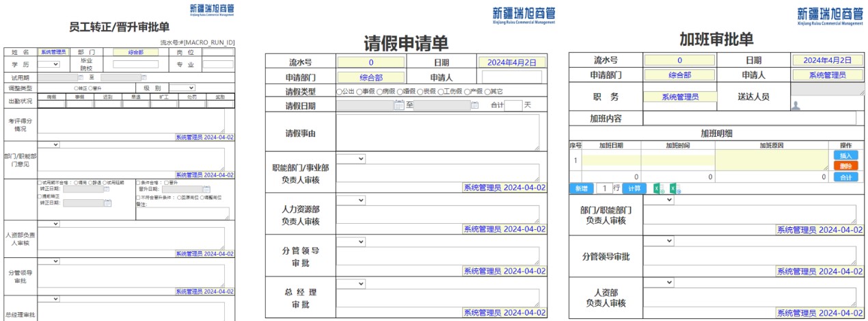868x321 pixels.
Task: Click date value 2024年4月2日 in leave form
Action: point(512,62)
